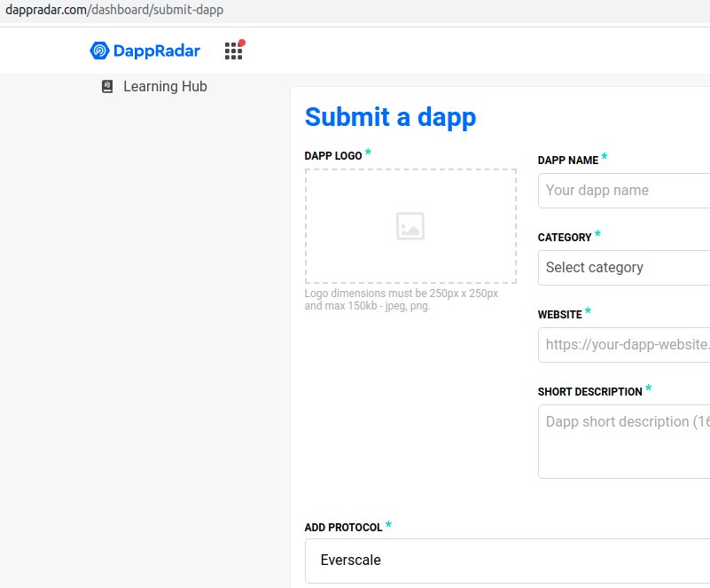
Task: Click the SHORT DESCRIPTION field label
Action: coord(589,392)
